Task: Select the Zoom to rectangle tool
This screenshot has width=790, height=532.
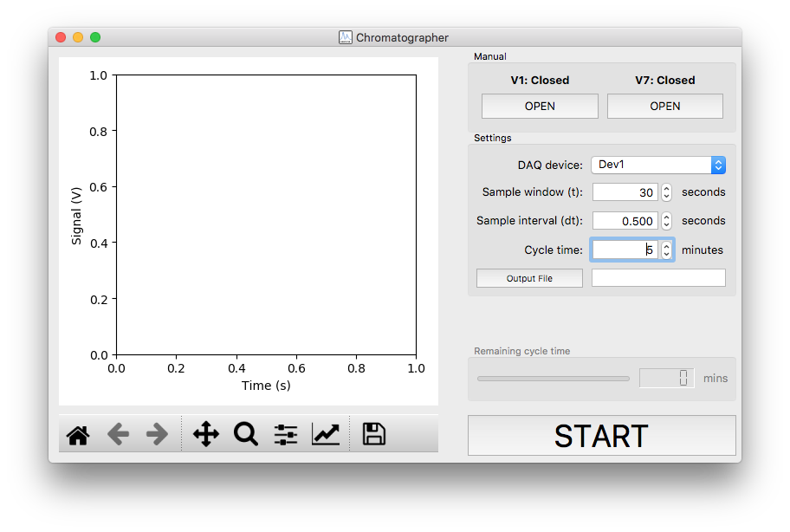Action: pyautogui.click(x=246, y=434)
